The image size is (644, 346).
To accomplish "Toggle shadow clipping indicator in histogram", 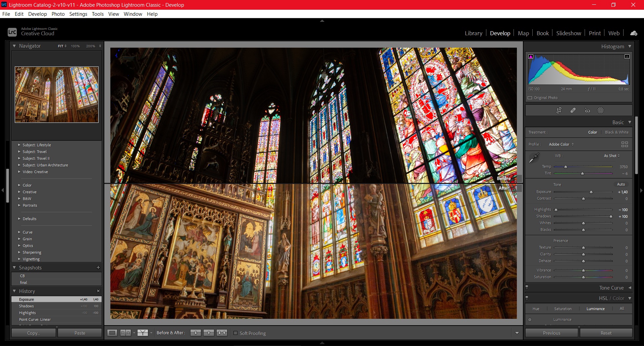I will click(x=531, y=57).
